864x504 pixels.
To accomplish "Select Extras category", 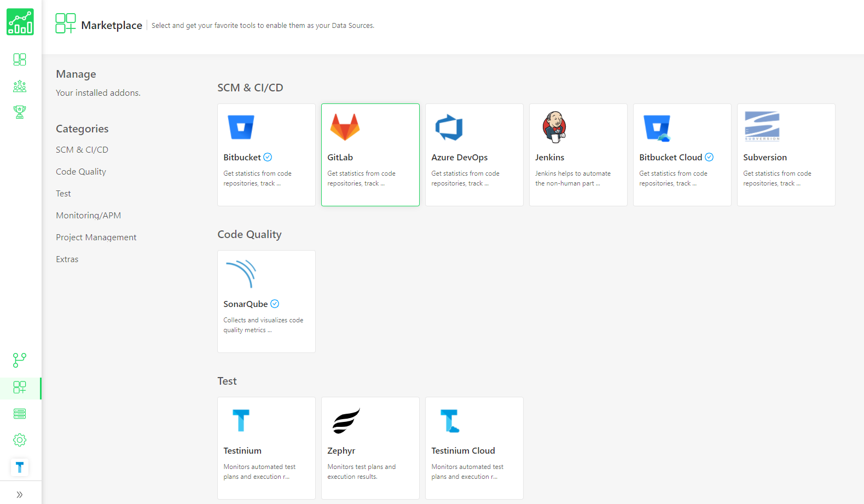I will pyautogui.click(x=67, y=259).
